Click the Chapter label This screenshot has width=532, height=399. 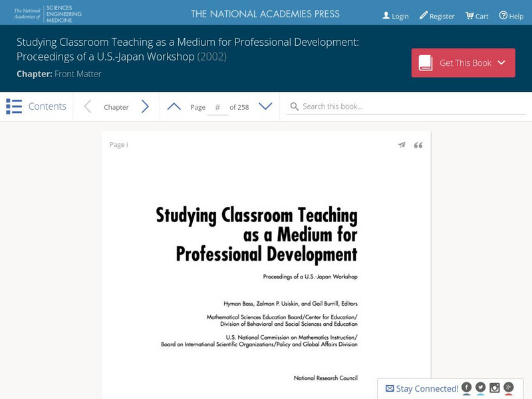point(116,107)
